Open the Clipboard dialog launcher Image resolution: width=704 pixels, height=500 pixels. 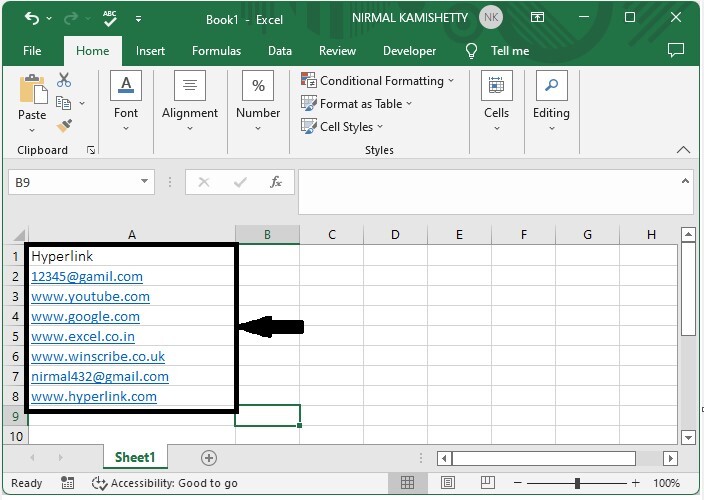(x=91, y=150)
